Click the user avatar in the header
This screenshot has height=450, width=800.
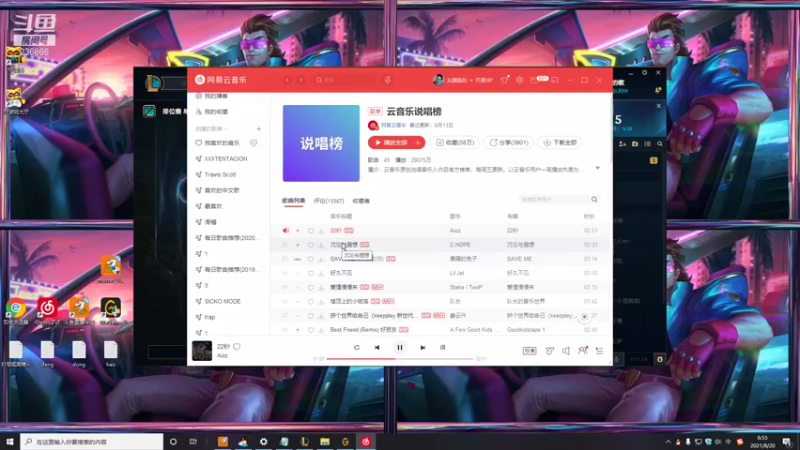click(438, 80)
